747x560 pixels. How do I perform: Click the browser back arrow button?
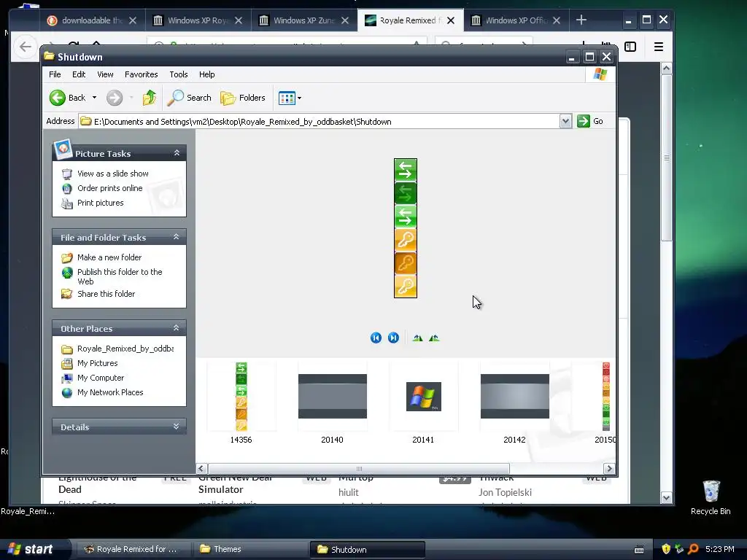26,47
